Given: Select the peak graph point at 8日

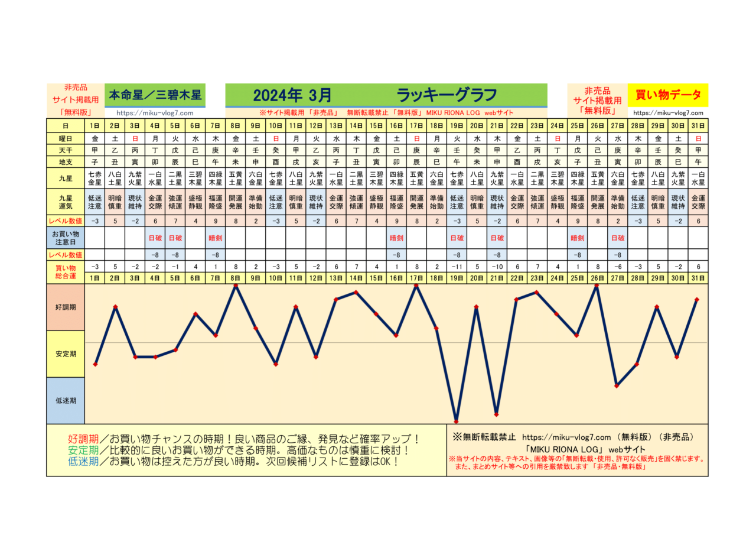Looking at the screenshot, I should 236,286.
